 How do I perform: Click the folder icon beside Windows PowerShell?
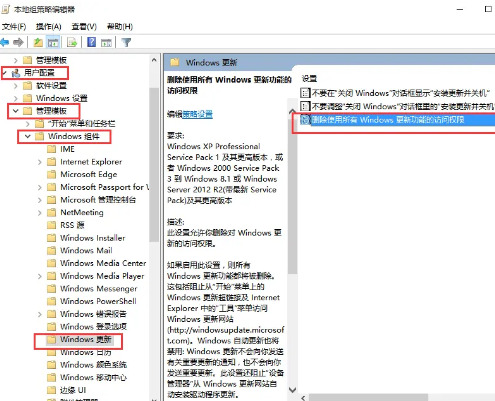point(51,301)
